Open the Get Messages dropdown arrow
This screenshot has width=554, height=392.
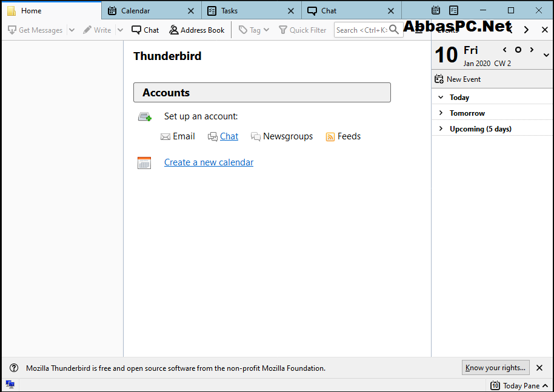(x=72, y=30)
